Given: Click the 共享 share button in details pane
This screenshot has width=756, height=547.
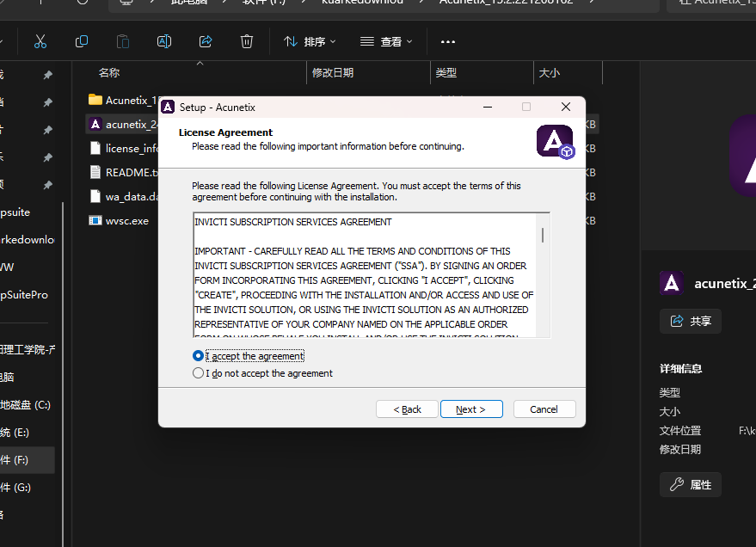Looking at the screenshot, I should pyautogui.click(x=691, y=321).
